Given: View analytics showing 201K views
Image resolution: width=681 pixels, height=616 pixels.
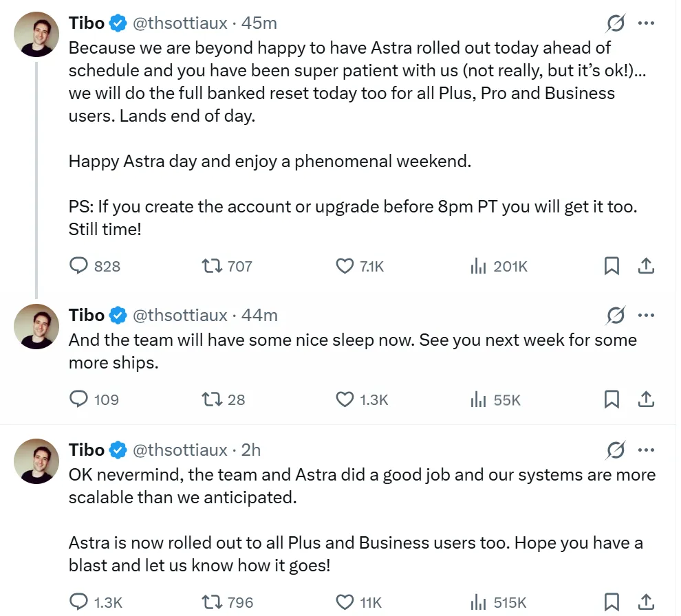Looking at the screenshot, I should pyautogui.click(x=499, y=265).
